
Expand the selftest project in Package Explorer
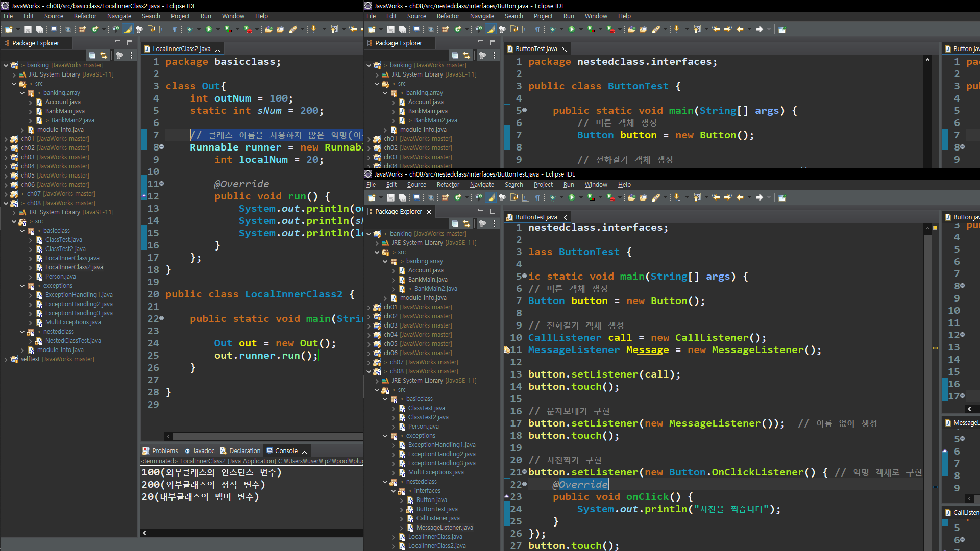coord(6,359)
